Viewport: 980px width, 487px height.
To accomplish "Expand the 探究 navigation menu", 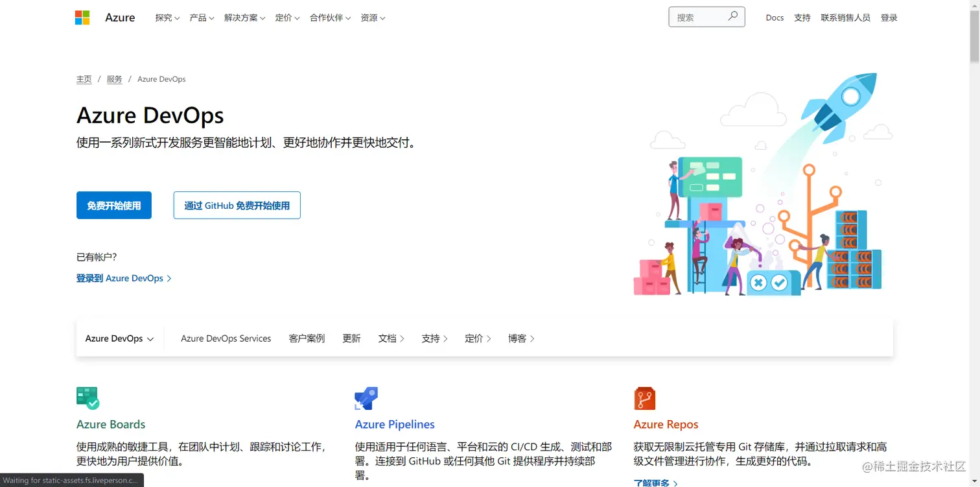I will (x=167, y=18).
